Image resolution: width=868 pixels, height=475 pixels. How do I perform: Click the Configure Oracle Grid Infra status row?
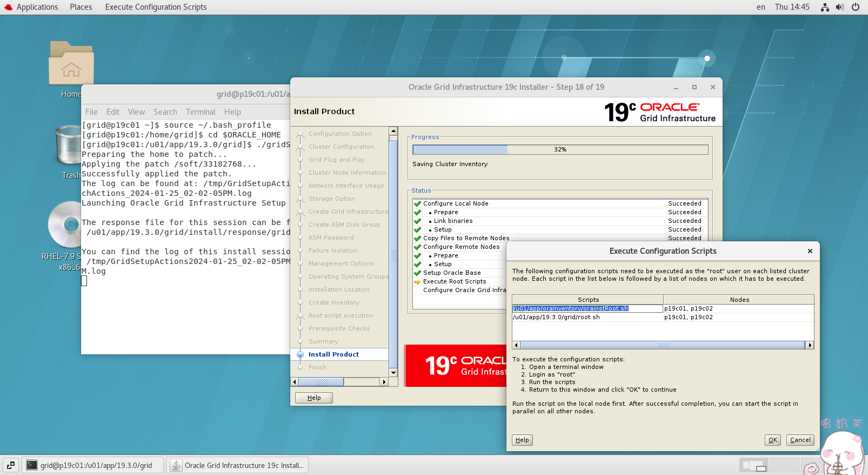[459, 290]
